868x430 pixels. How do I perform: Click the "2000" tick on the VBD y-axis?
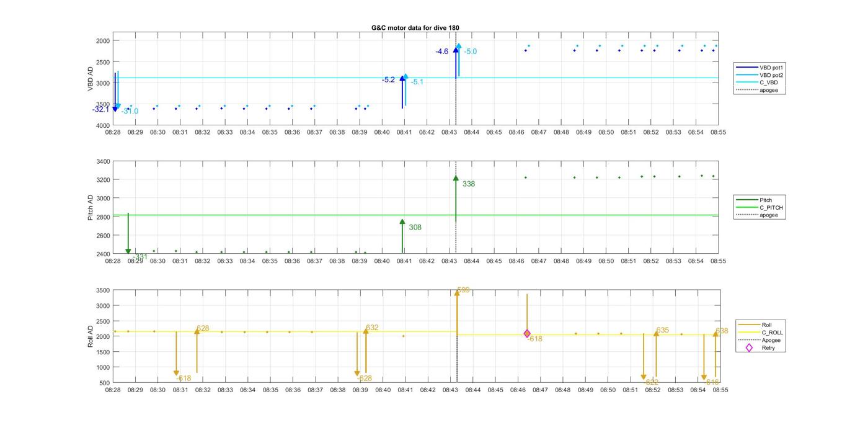click(x=103, y=41)
